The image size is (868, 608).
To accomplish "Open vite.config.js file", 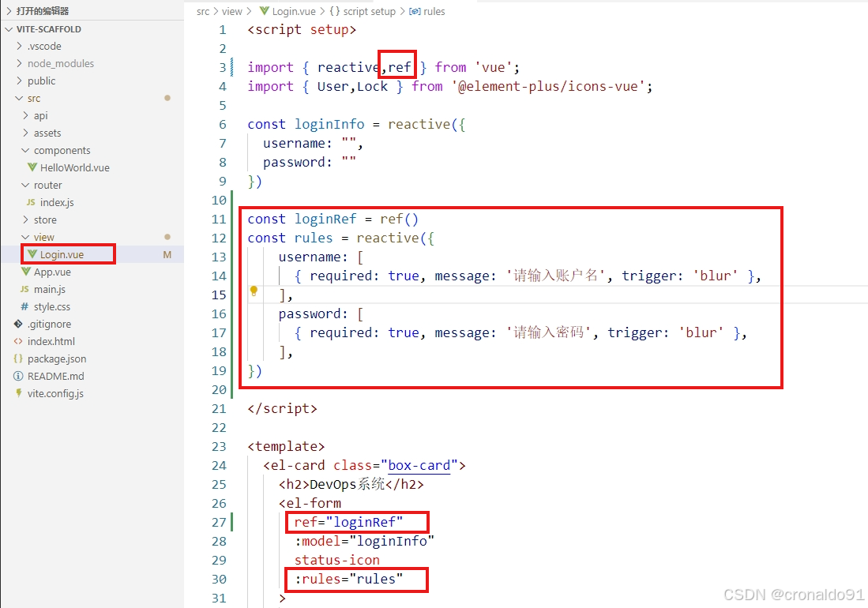I will 55,393.
